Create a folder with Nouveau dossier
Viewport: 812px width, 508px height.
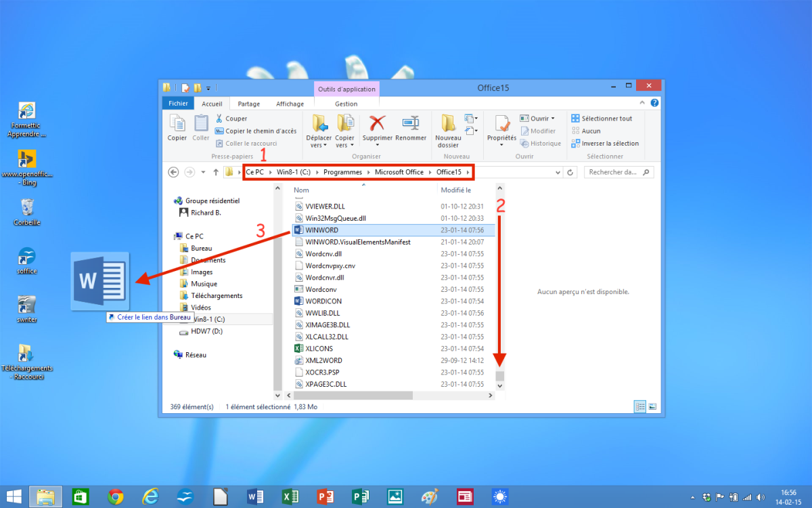tap(448, 131)
